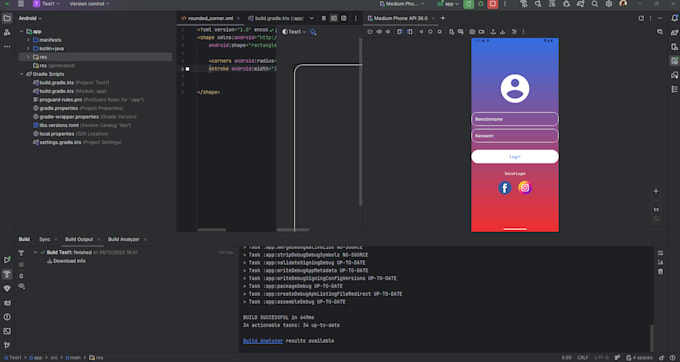Select the Build Analyzer tab
The image size is (680, 362).
click(x=124, y=239)
